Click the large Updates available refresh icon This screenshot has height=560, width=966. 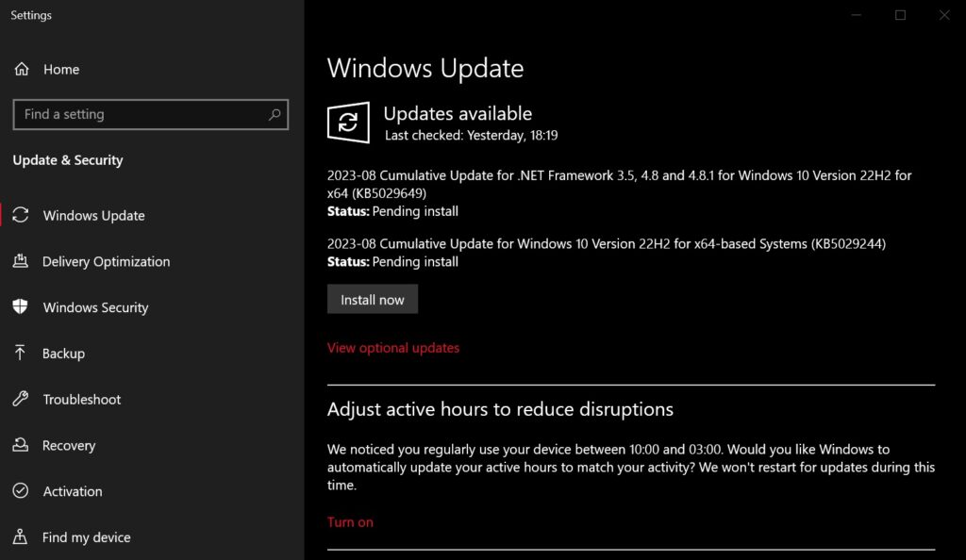click(x=348, y=123)
